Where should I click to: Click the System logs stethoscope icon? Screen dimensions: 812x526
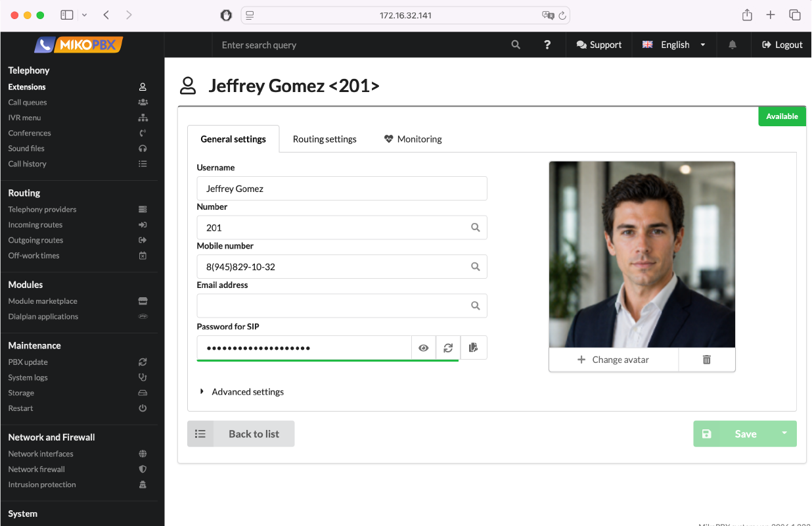pos(143,377)
